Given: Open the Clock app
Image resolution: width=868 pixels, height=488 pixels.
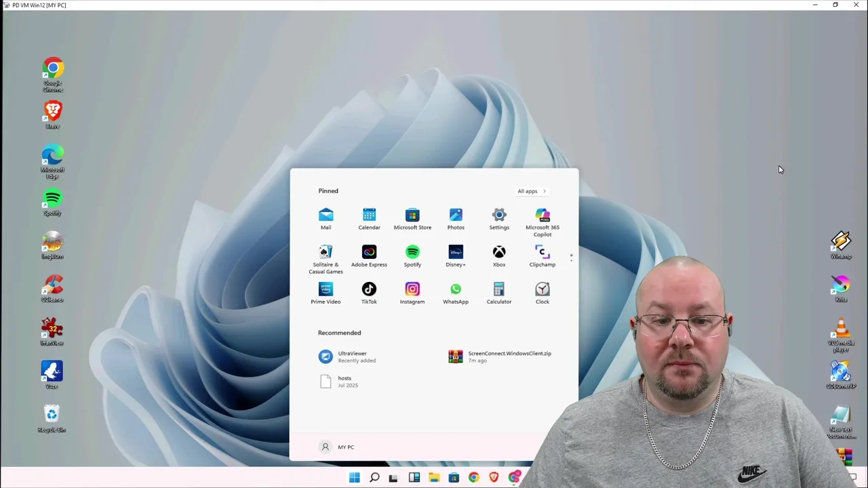Looking at the screenshot, I should pyautogui.click(x=542, y=293).
